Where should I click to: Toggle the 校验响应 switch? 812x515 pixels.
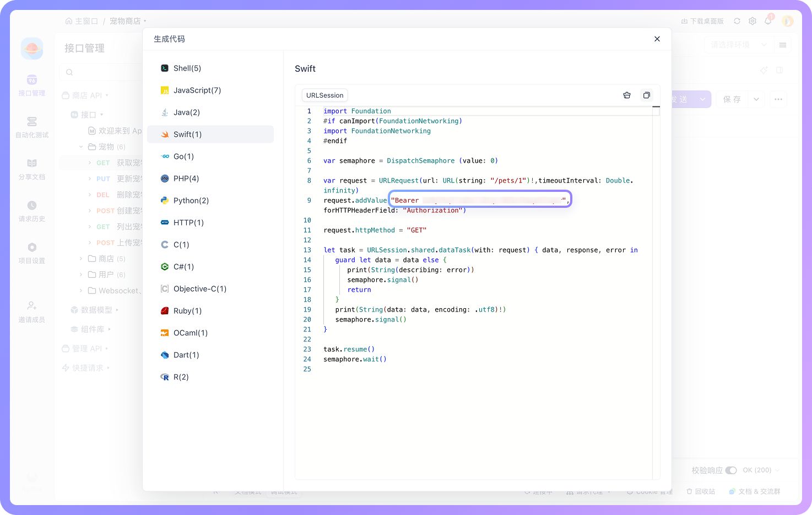[731, 470]
